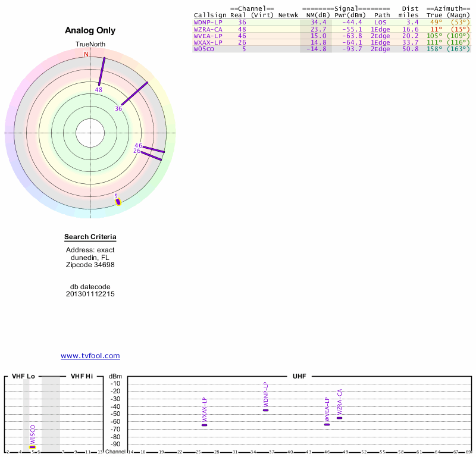This screenshot has height=457, width=476.
Task: Click WVEA-LP signal bar in UHF spectrum
Action: click(327, 424)
